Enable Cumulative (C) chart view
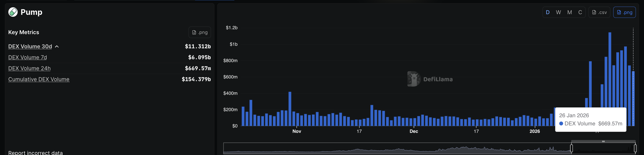This screenshot has width=644, height=155. 580,12
